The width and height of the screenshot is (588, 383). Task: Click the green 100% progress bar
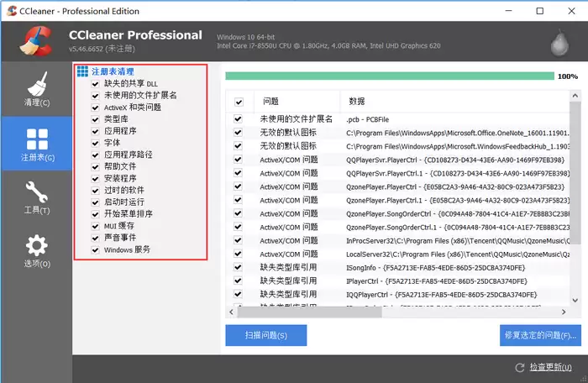point(390,76)
